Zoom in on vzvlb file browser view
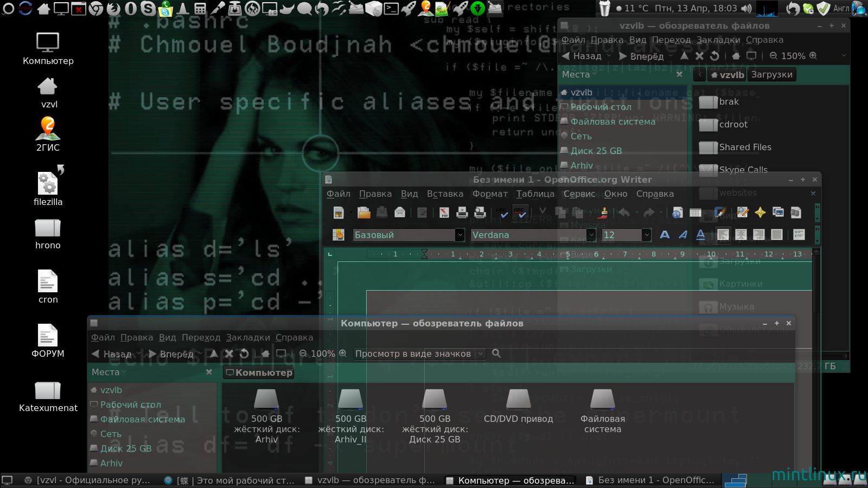Viewport: 868px width, 488px height. (x=813, y=55)
